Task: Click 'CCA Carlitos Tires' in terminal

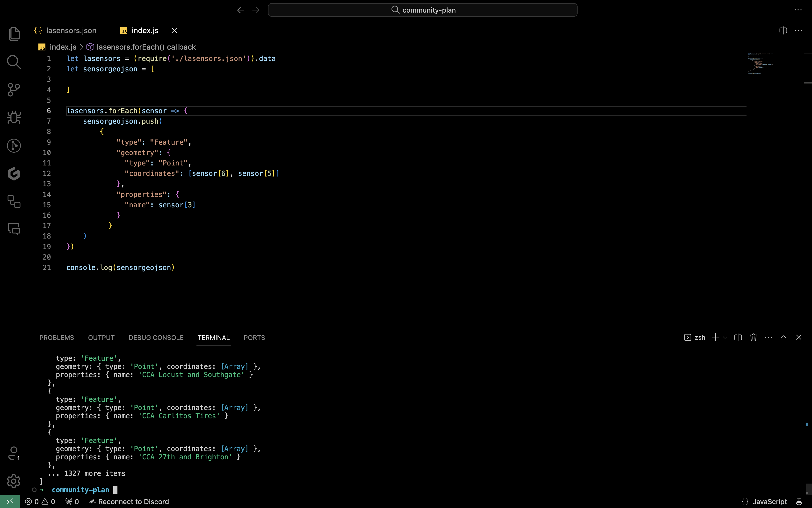Action: (179, 416)
